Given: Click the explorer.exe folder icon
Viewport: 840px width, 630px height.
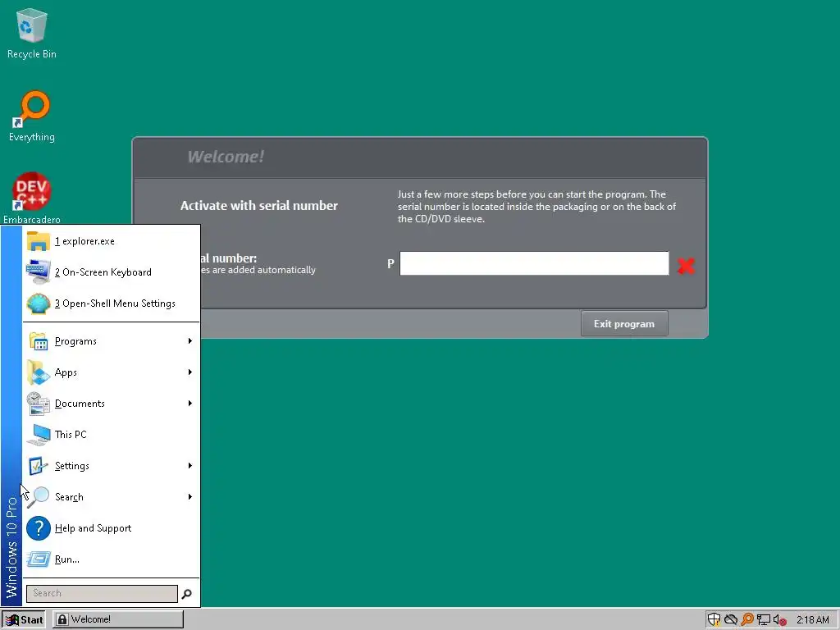Looking at the screenshot, I should coord(38,241).
